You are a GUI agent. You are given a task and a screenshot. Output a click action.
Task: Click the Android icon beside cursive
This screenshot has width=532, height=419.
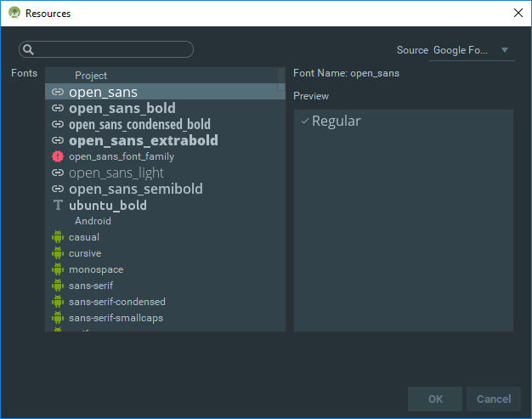[x=58, y=253]
